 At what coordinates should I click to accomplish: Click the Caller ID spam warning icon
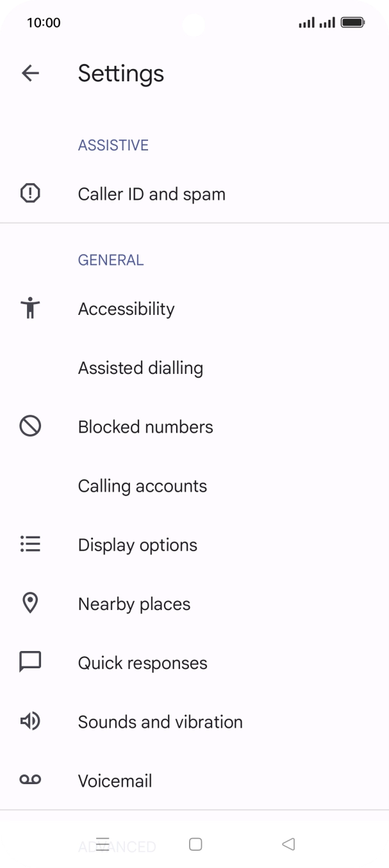(x=30, y=193)
